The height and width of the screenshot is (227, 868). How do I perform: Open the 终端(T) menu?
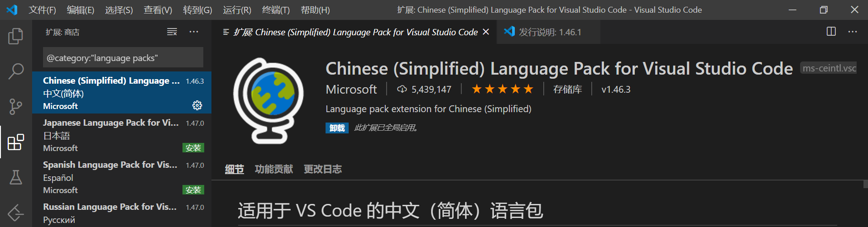276,10
